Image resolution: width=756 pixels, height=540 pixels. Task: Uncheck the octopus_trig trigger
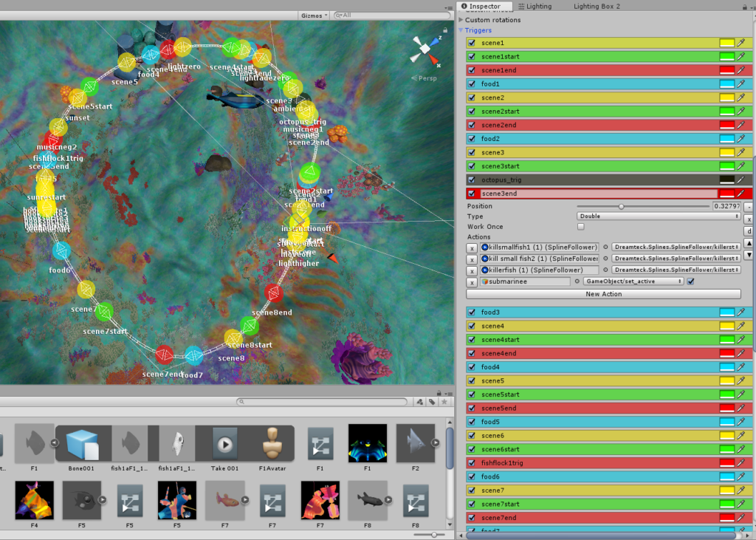[472, 180]
